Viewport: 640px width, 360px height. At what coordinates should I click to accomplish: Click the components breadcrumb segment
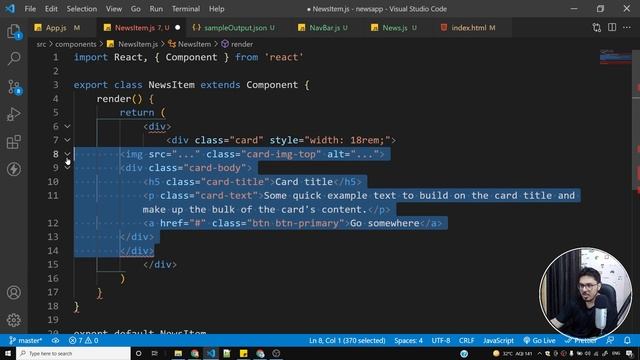tap(76, 44)
